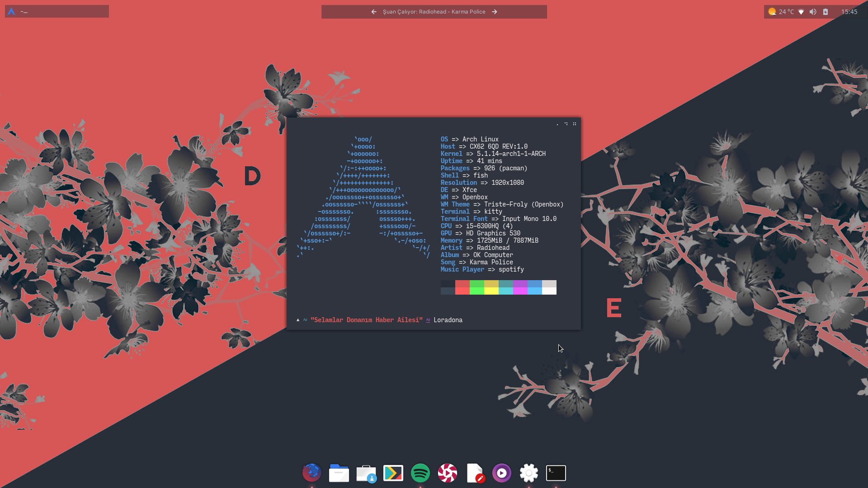The width and height of the screenshot is (868, 488).
Task: Click the red 'Selamlar Donanım Haber Ailesi' prompt text
Action: point(367,320)
